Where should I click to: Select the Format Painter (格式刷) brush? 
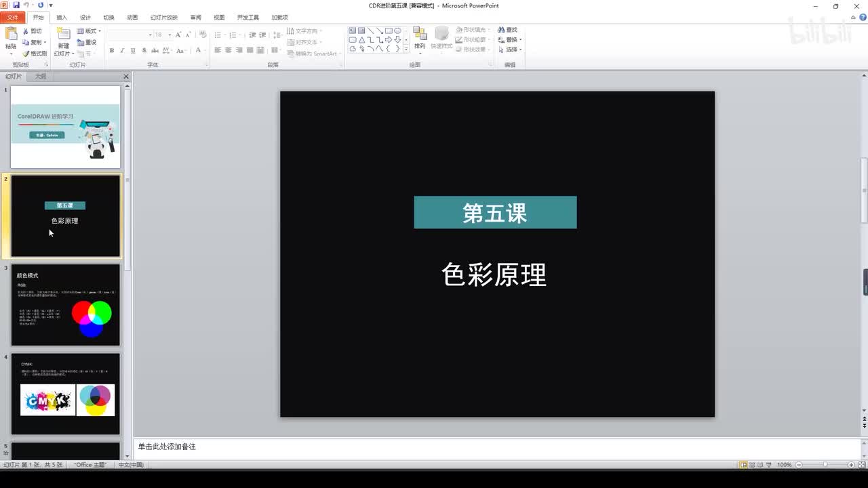pos(35,54)
